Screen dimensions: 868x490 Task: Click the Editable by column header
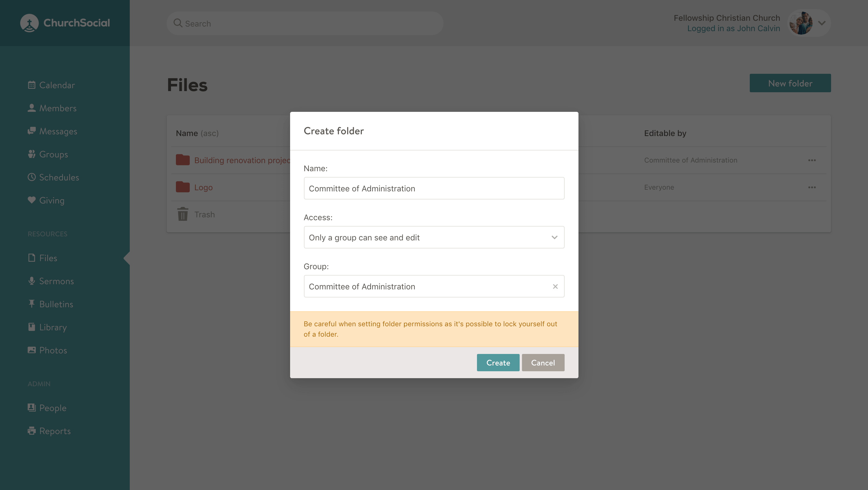click(665, 133)
